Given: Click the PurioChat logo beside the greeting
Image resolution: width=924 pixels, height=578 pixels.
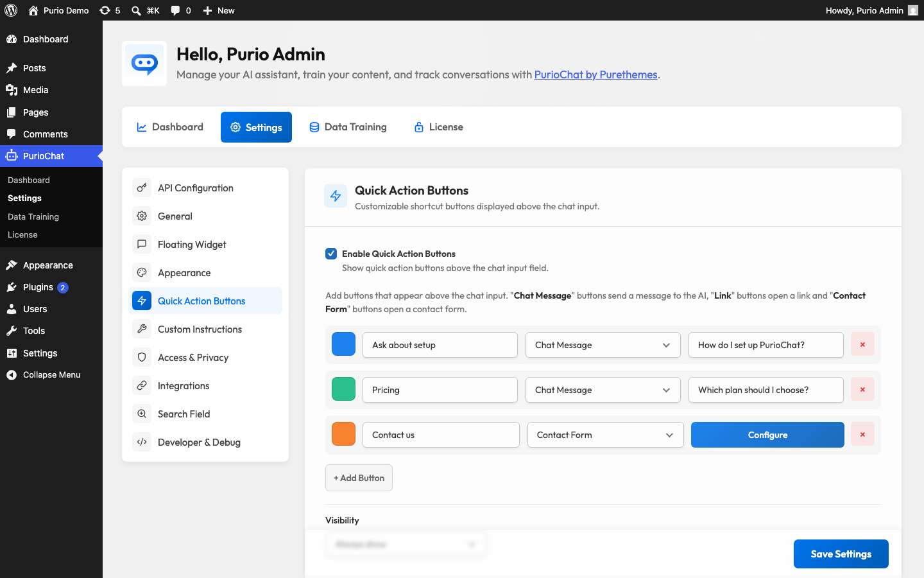Looking at the screenshot, I should [x=144, y=64].
